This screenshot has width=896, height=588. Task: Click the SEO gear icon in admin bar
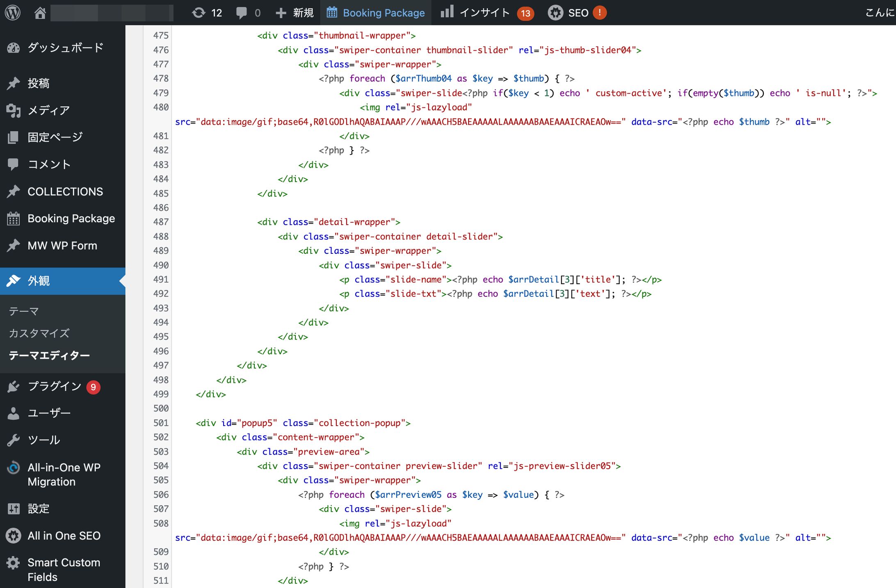(555, 13)
